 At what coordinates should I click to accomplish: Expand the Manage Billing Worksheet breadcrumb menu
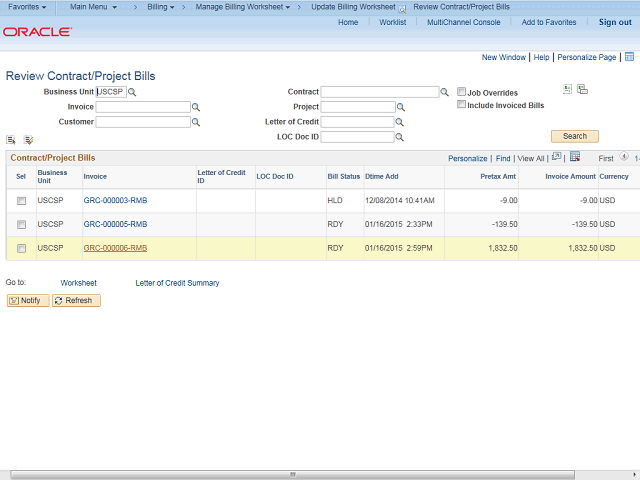243,7
